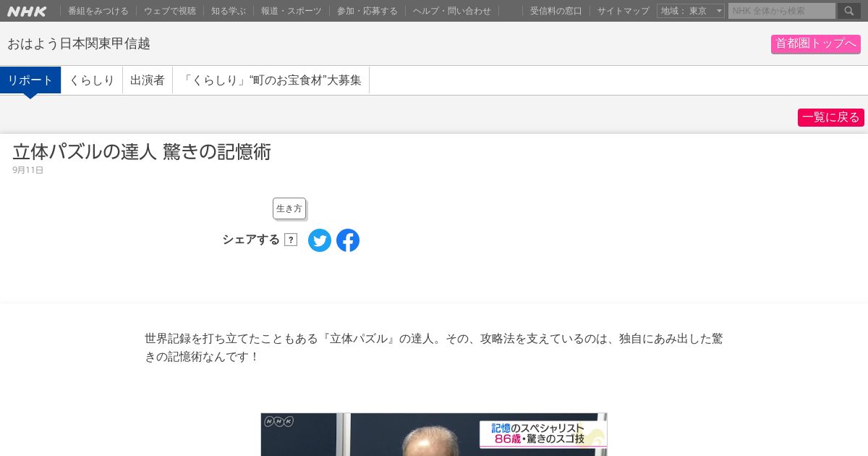Screen dimensions: 868x456
Task: Open the share help question mark
Action: pos(291,240)
